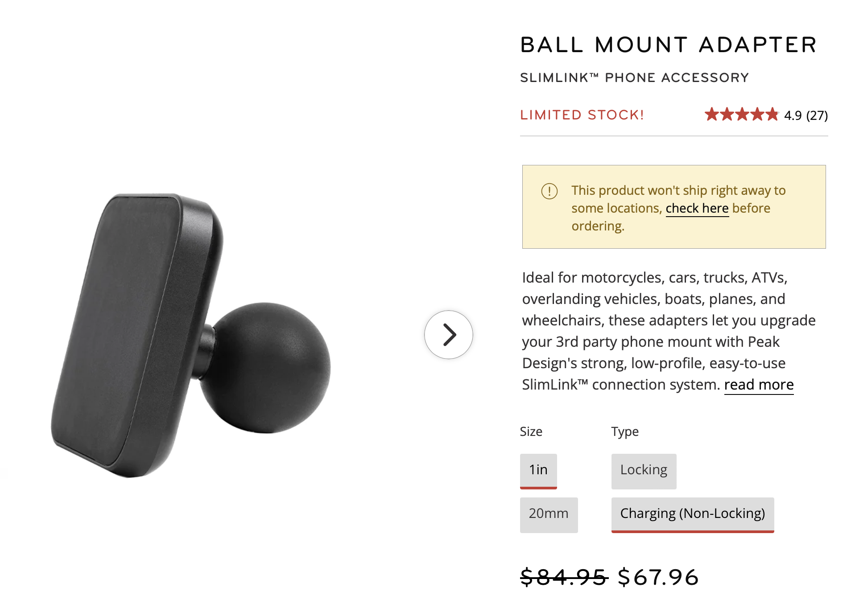Click the Type option group label
This screenshot has height=616, width=851.
[x=625, y=431]
